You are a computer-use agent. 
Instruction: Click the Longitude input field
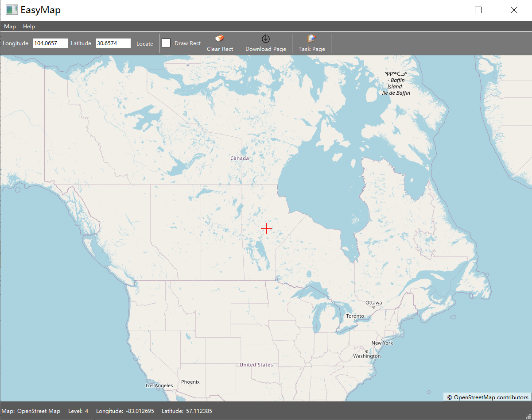click(50, 43)
